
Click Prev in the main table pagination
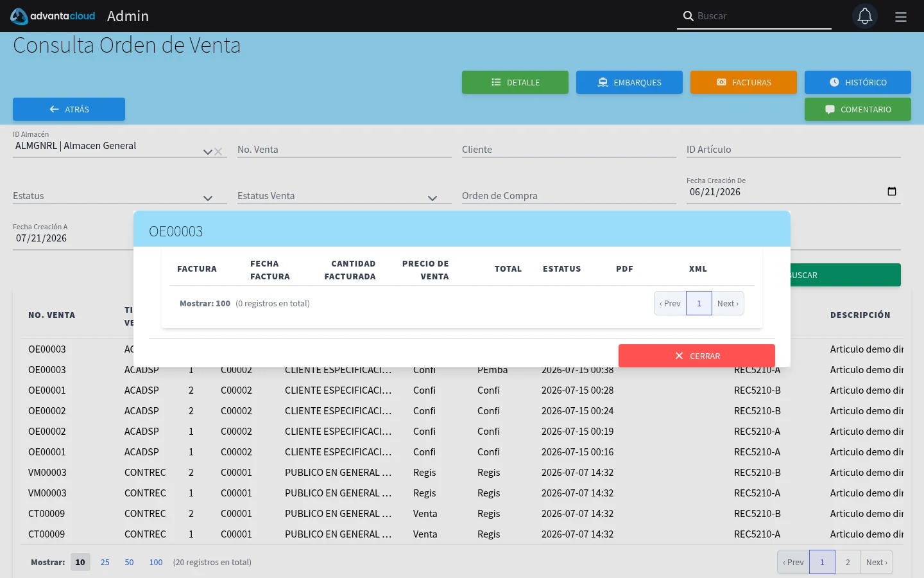pyautogui.click(x=793, y=562)
